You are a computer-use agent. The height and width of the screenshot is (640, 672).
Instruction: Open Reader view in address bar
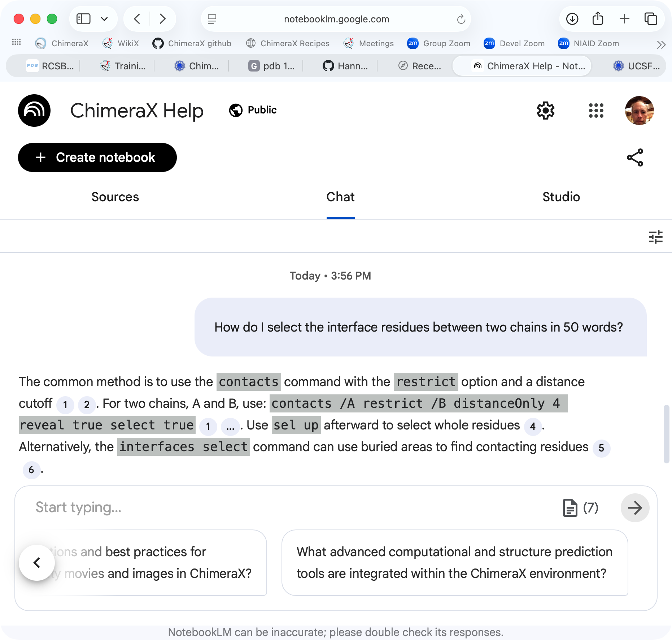pos(212,19)
